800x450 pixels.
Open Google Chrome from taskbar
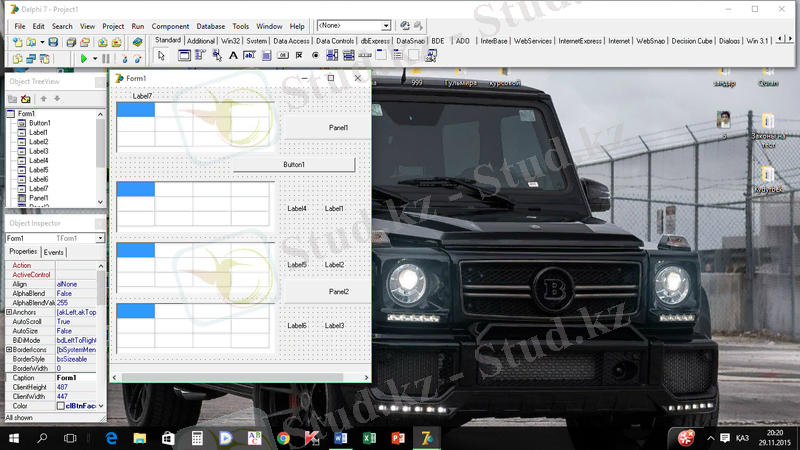pos(283,438)
